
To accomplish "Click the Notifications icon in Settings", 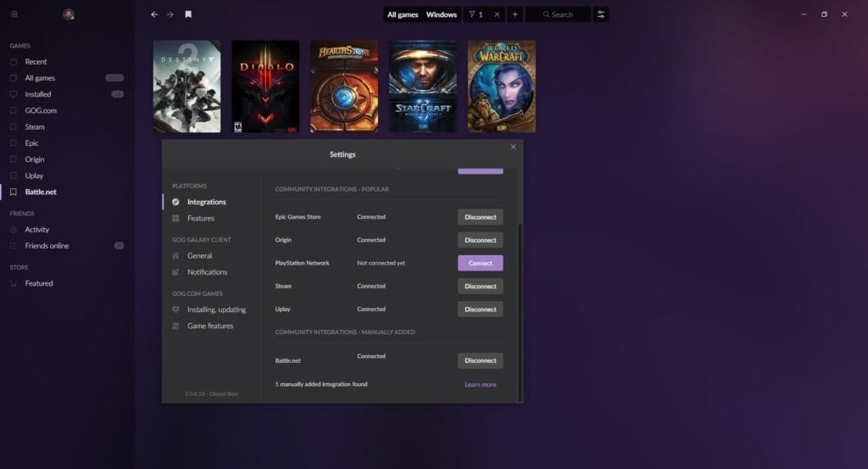I will [175, 272].
